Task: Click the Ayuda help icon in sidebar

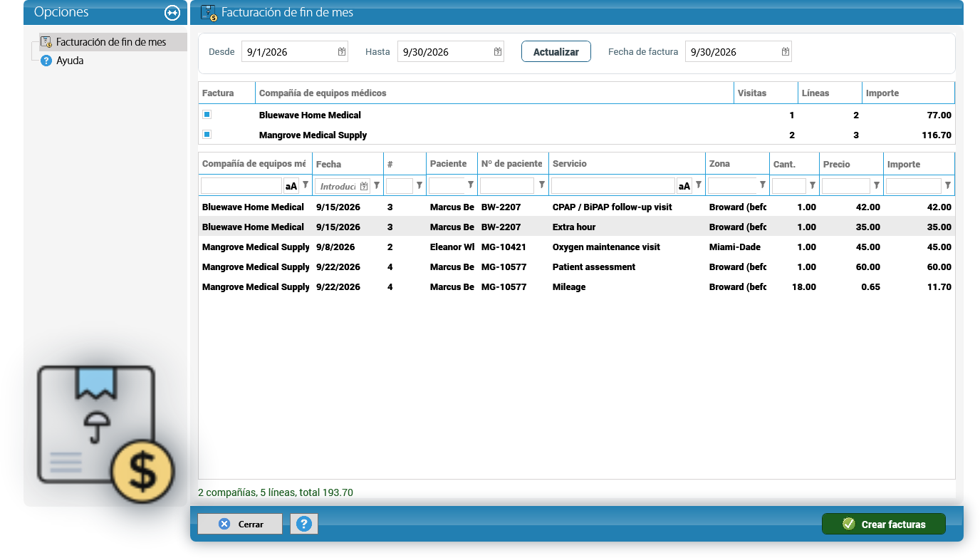Action: pyautogui.click(x=46, y=61)
